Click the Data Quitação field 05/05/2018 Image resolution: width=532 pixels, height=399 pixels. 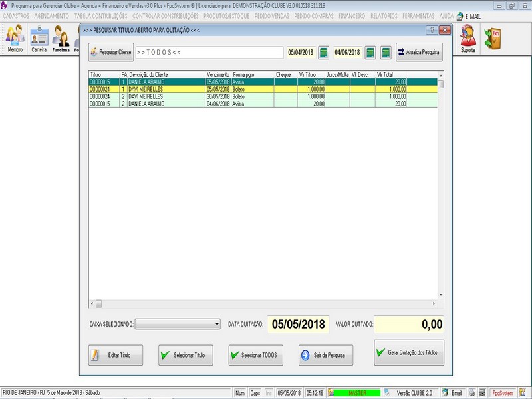[x=298, y=325]
